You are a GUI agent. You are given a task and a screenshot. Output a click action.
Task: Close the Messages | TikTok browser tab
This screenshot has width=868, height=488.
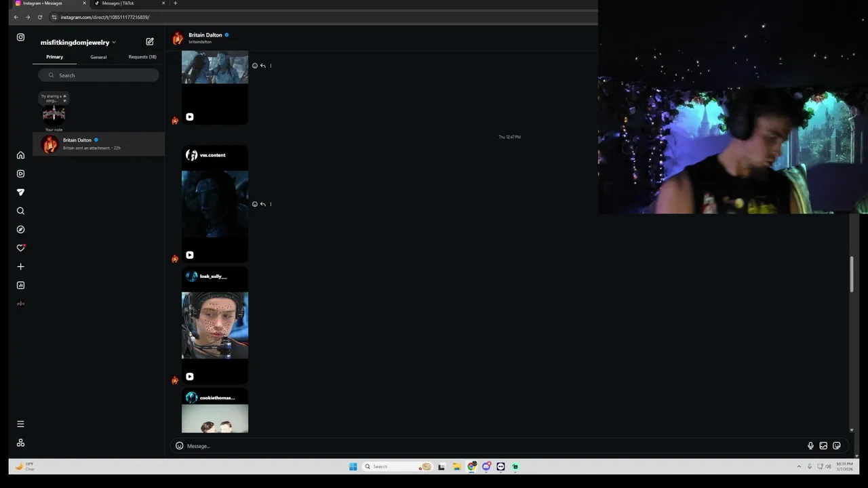[163, 3]
